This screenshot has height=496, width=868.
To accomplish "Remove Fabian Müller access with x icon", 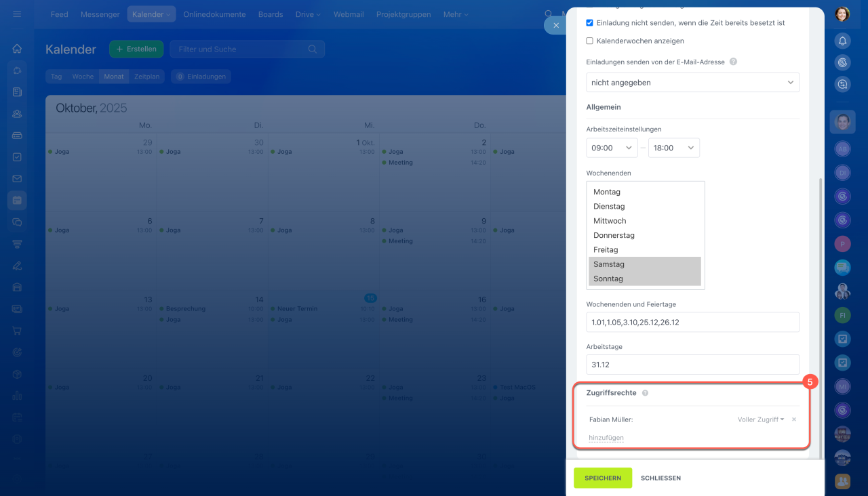I will coord(794,419).
